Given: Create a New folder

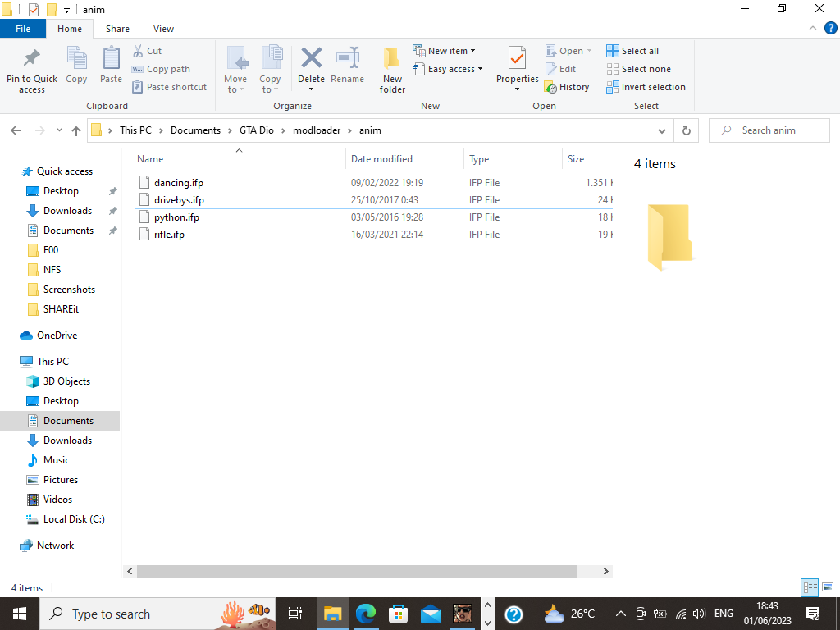Looking at the screenshot, I should tap(392, 70).
